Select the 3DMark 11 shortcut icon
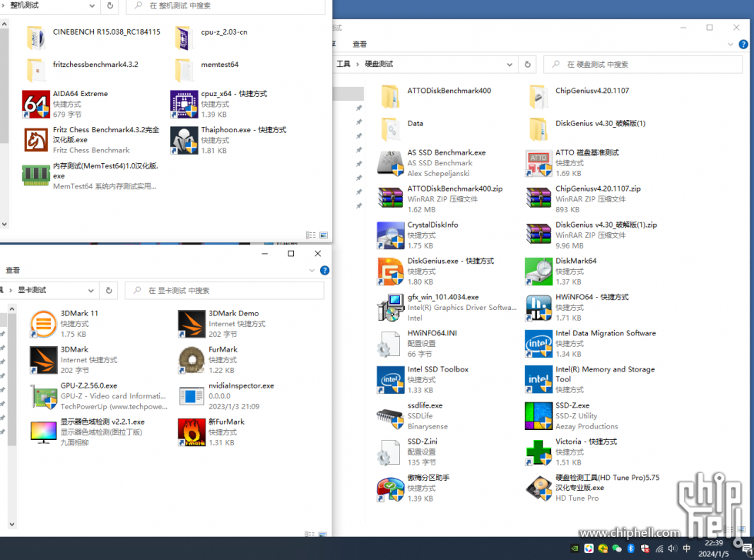The width and height of the screenshot is (754, 560). 44,324
